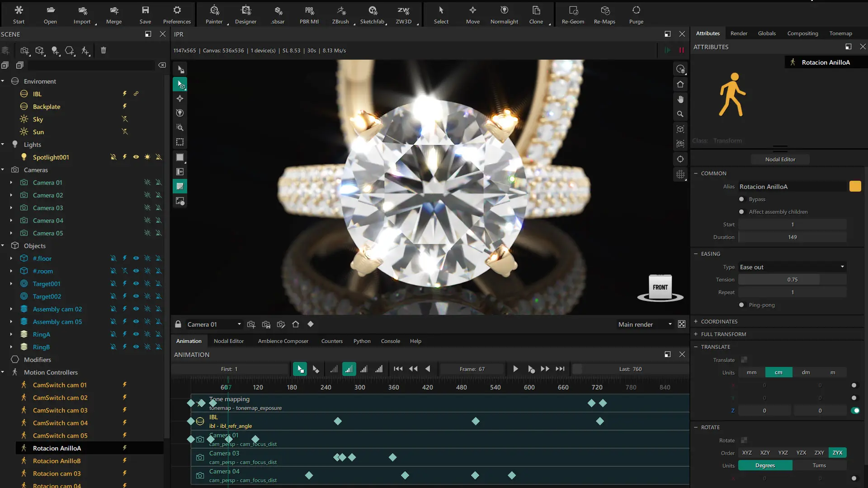Switch to the Compositing tab
868x488 pixels.
coord(802,33)
